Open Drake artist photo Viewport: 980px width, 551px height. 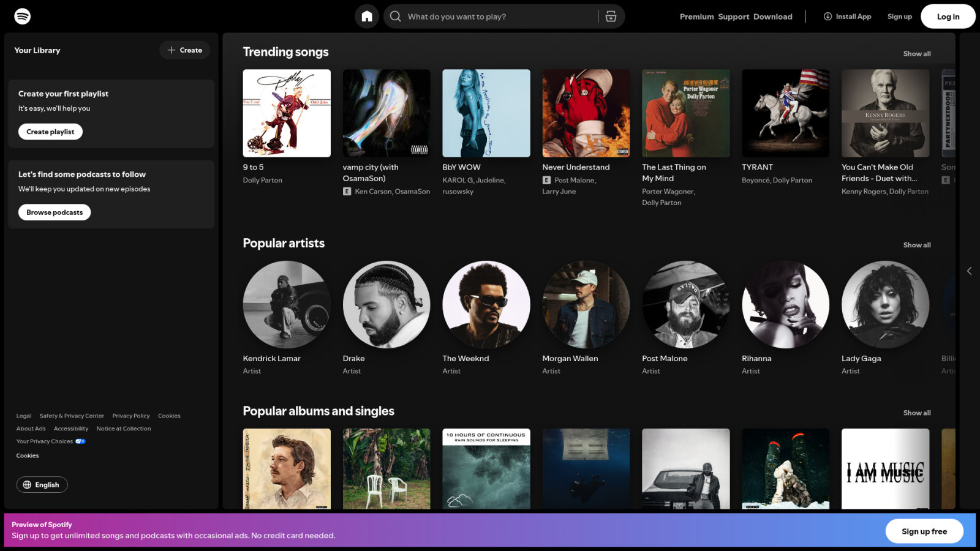coord(386,305)
